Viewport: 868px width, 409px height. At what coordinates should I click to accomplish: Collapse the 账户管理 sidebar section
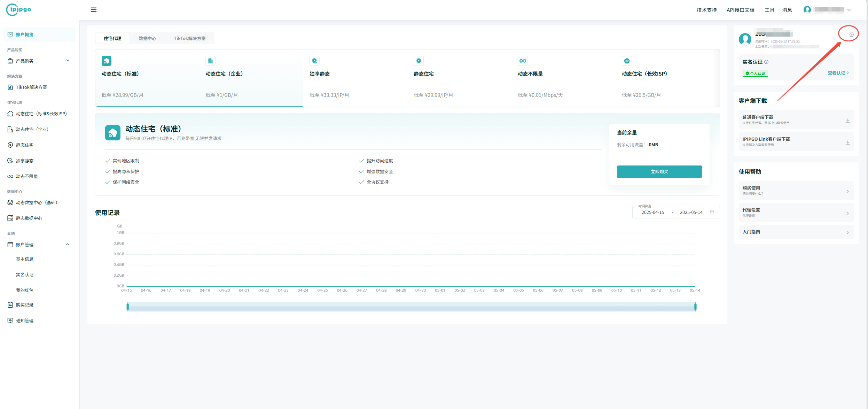coord(68,245)
